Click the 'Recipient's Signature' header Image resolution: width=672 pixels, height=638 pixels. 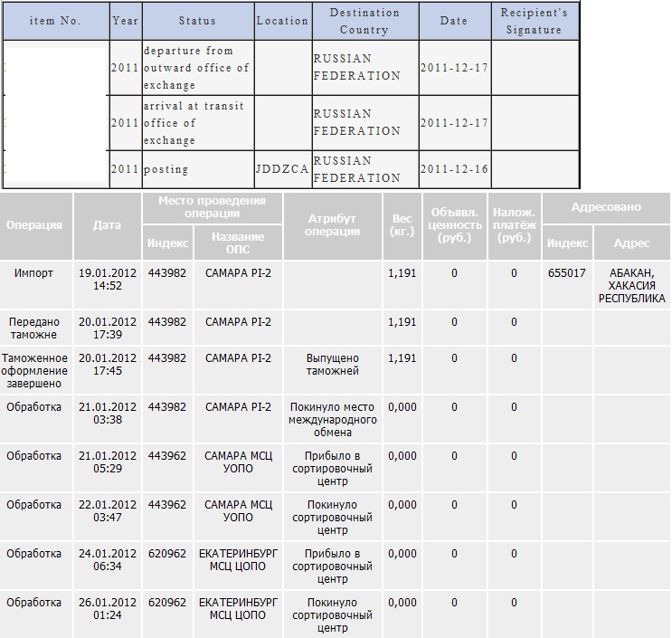coord(535,21)
